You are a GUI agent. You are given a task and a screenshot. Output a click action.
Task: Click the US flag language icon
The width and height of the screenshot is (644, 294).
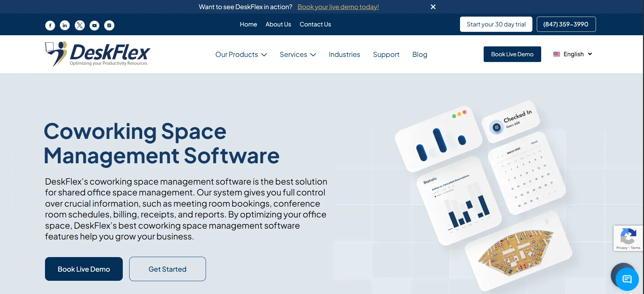557,54
